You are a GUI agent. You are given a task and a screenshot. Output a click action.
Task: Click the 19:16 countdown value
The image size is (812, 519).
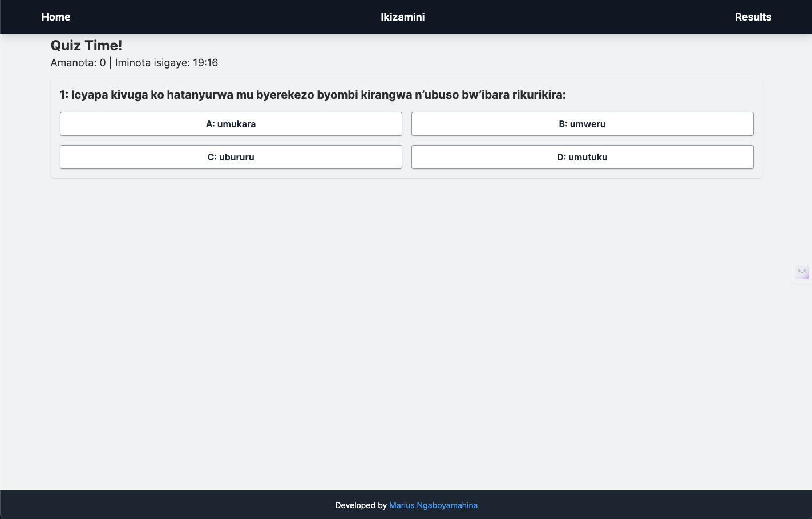click(205, 63)
